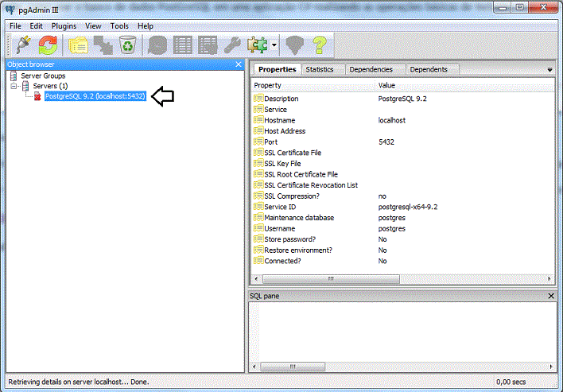The height and width of the screenshot is (392, 563).
Task: Click the Servers group icon in the tree
Action: click(x=25, y=86)
